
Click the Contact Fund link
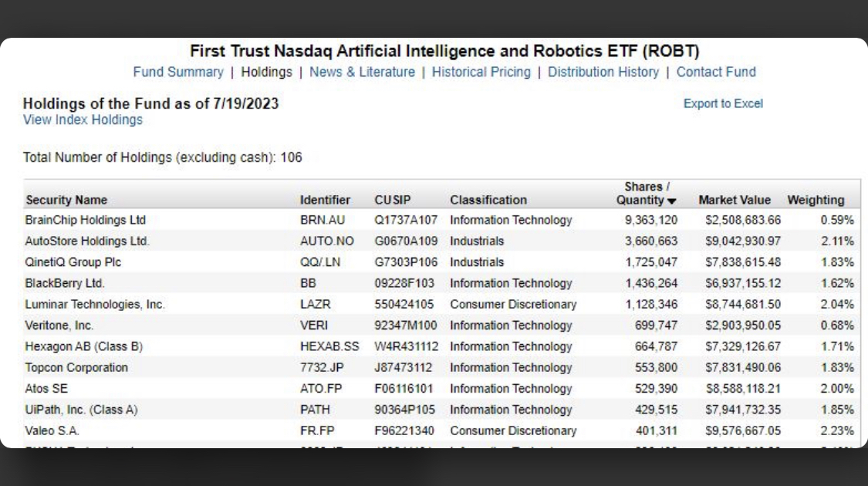click(716, 73)
